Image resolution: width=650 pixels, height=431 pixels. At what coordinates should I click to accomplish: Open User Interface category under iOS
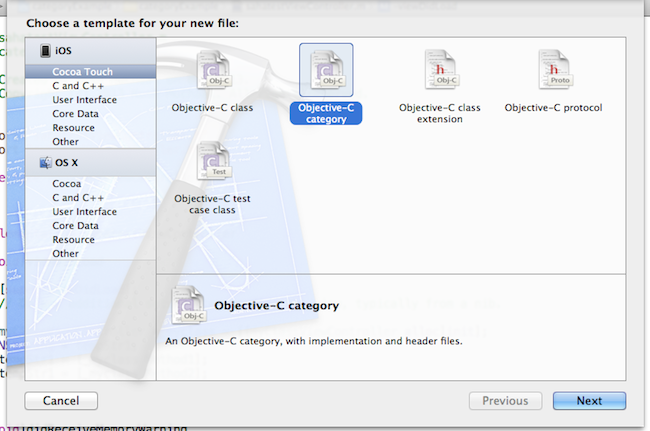pyautogui.click(x=90, y=100)
